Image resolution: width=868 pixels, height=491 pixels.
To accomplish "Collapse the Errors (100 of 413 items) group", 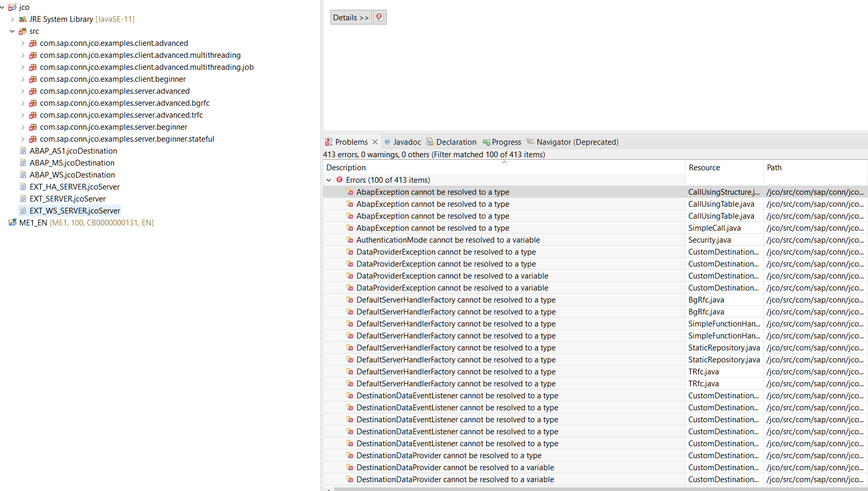I will click(329, 180).
